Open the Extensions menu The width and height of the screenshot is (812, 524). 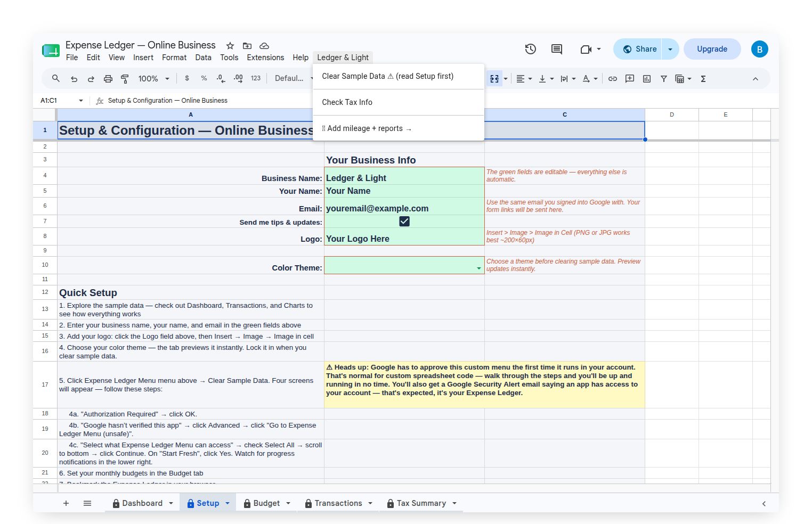click(265, 58)
